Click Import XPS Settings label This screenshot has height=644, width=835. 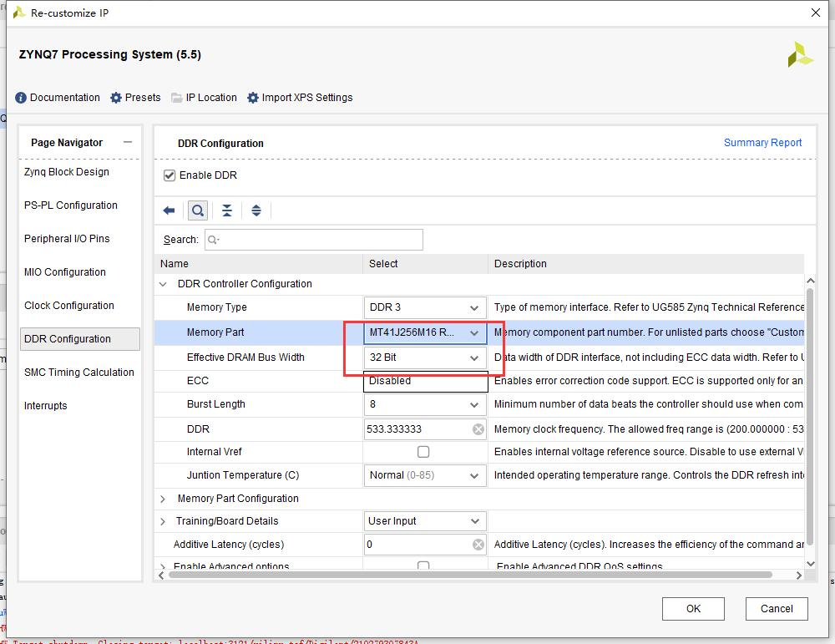point(307,98)
